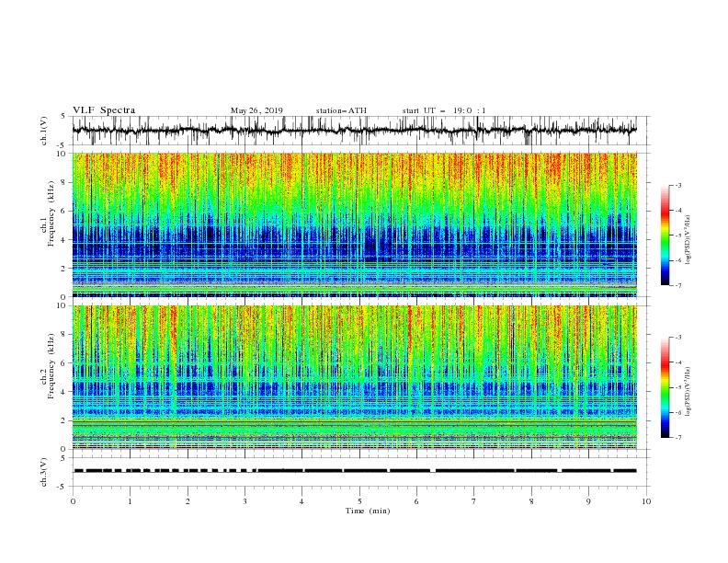The image size is (728, 563).
Task: Click the "6" kHz tick on ch.2 axis
Action: pos(64,363)
